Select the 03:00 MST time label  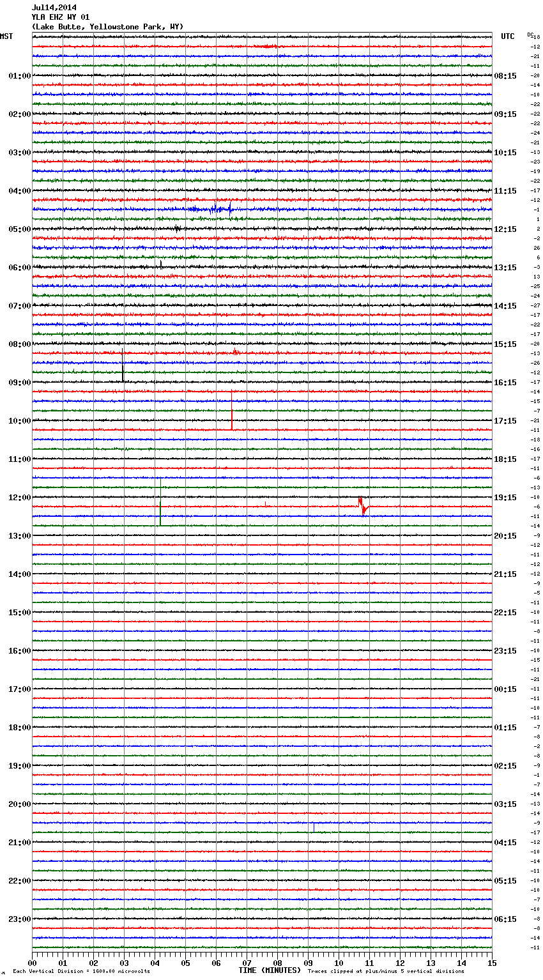coord(20,153)
